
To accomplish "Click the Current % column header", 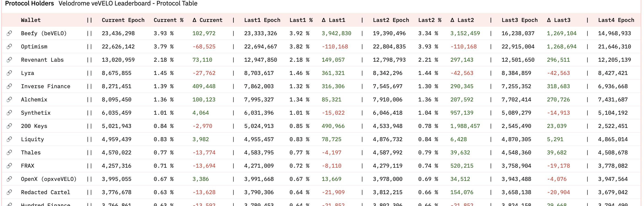I will (168, 20).
